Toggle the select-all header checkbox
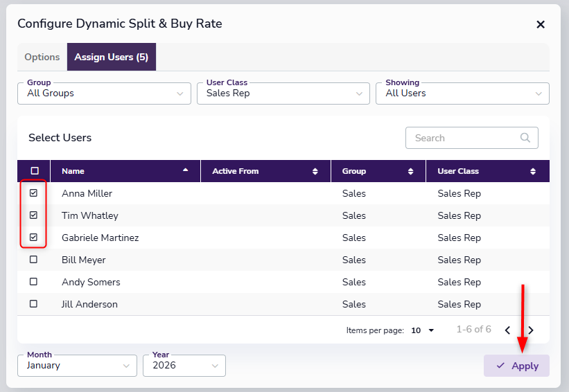Viewport: 569px width, 392px height. 35,171
